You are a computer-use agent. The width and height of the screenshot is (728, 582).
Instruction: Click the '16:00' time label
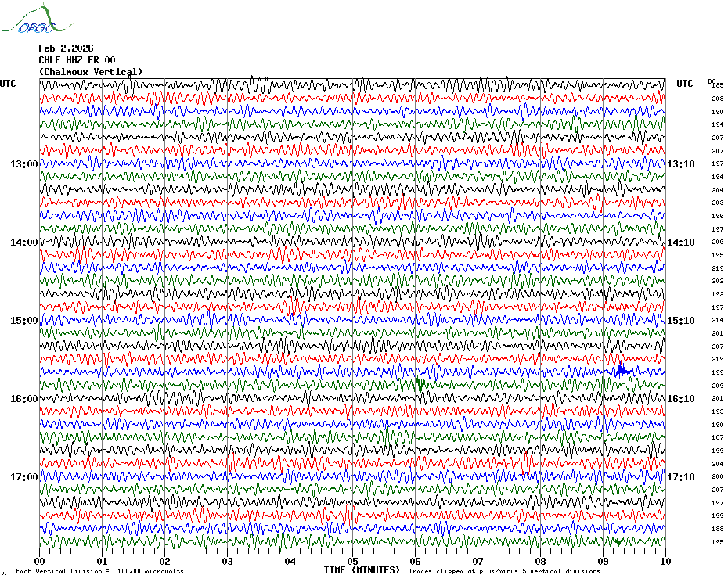click(24, 399)
